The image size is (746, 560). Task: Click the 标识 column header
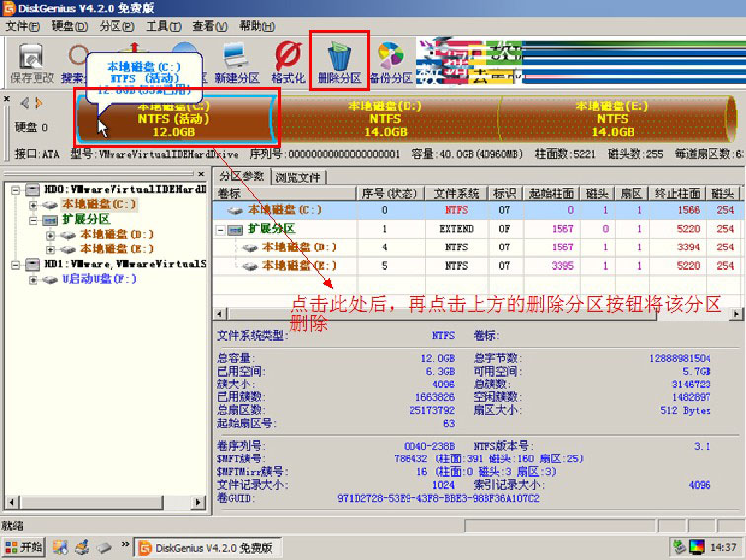tap(505, 193)
